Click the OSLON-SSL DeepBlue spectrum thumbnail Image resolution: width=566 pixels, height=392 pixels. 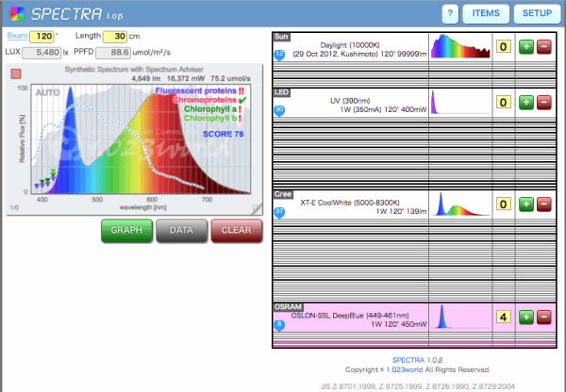click(x=460, y=317)
